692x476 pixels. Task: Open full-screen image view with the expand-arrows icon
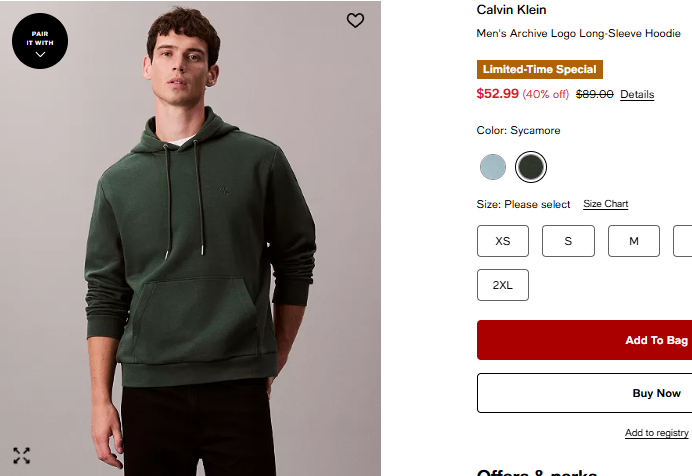tap(21, 456)
